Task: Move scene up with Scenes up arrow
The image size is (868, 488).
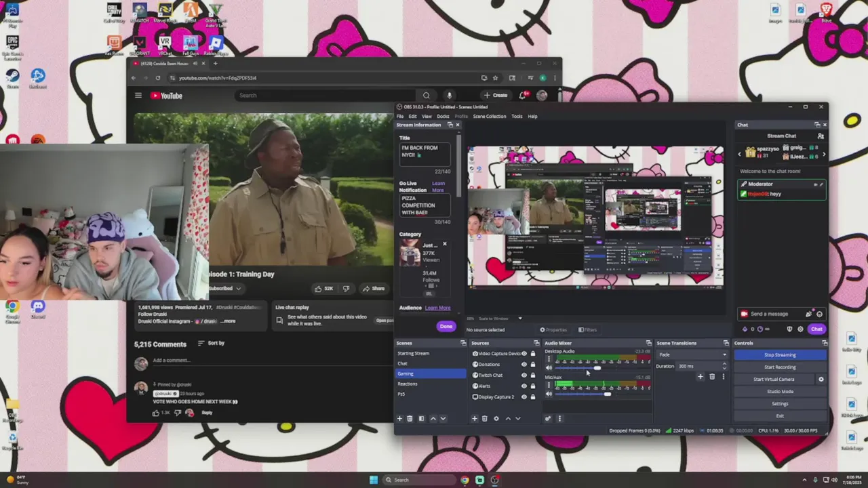Action: [433, 418]
